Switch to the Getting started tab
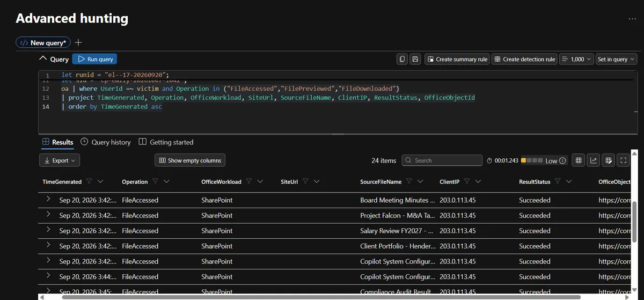644x300 pixels. click(x=166, y=142)
